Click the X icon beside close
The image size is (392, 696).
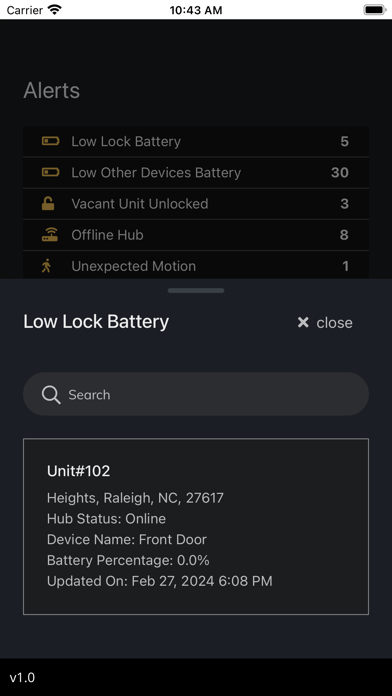coord(303,322)
